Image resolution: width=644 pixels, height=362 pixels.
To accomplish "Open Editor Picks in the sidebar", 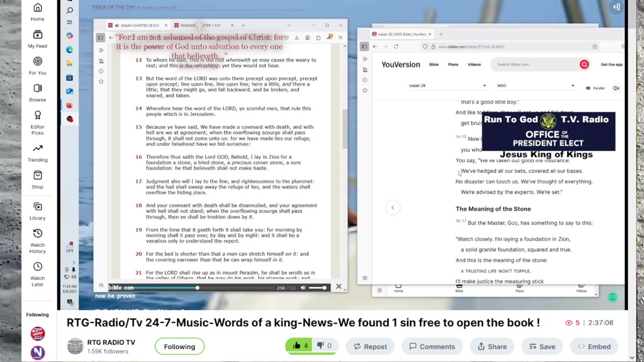I will 37,123.
